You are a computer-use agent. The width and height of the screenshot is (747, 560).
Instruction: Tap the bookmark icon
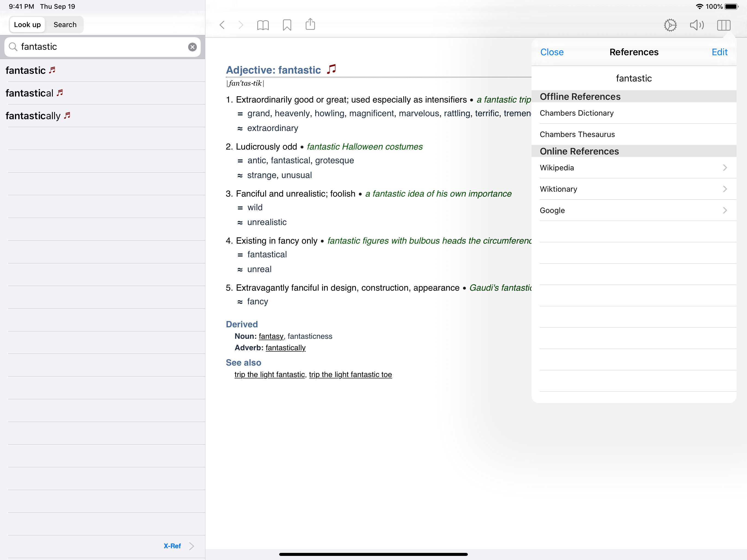pyautogui.click(x=287, y=25)
